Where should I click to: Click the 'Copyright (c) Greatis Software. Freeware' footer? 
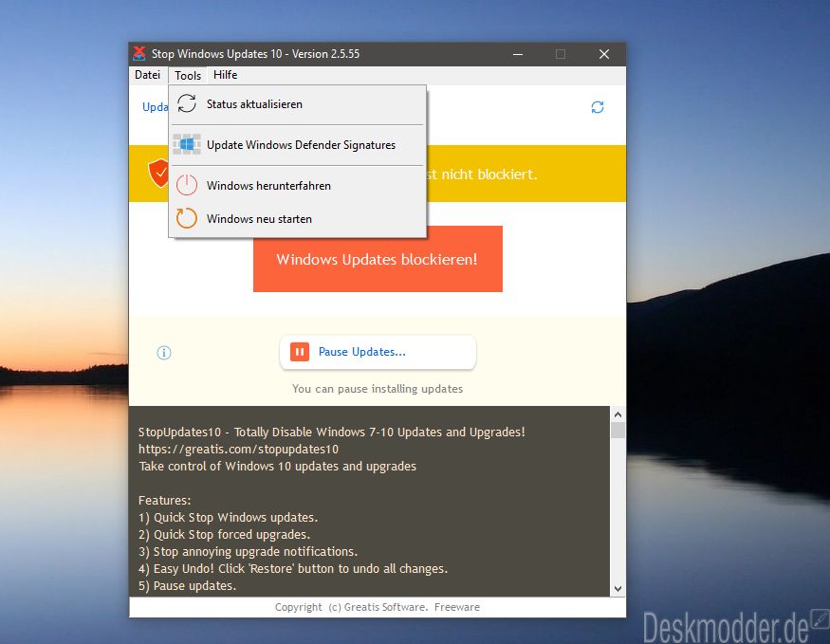tap(378, 607)
